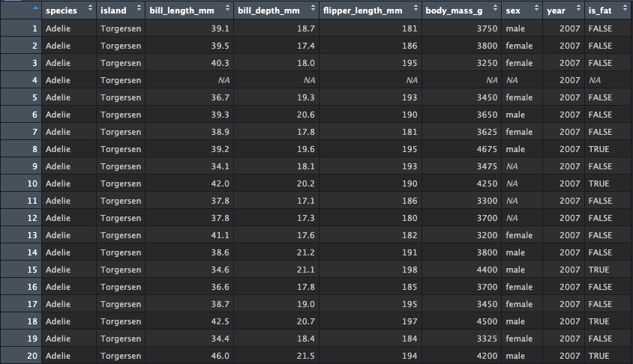Screen dimensions: 633x364
Task: Sort by flipper_length_mm column arrows
Action: click(x=415, y=8)
